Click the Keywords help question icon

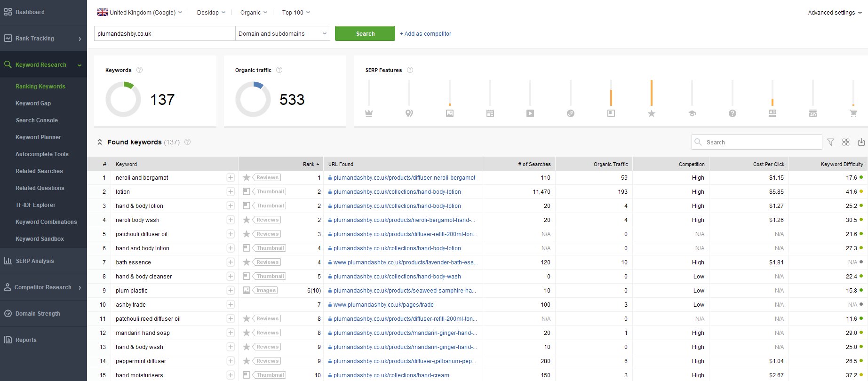tap(139, 70)
